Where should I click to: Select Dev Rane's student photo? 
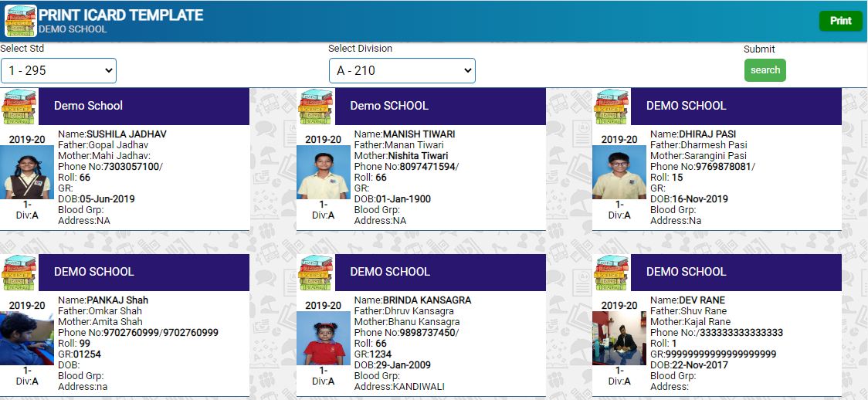click(619, 338)
